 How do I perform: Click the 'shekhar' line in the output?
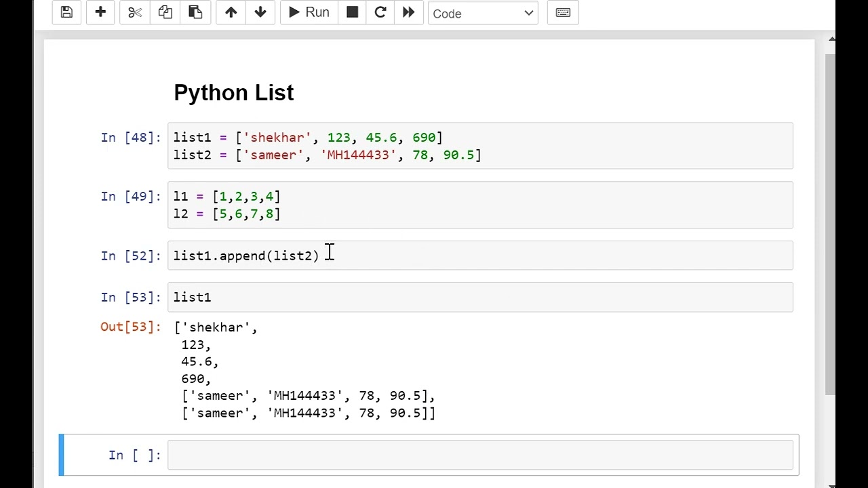(x=216, y=327)
